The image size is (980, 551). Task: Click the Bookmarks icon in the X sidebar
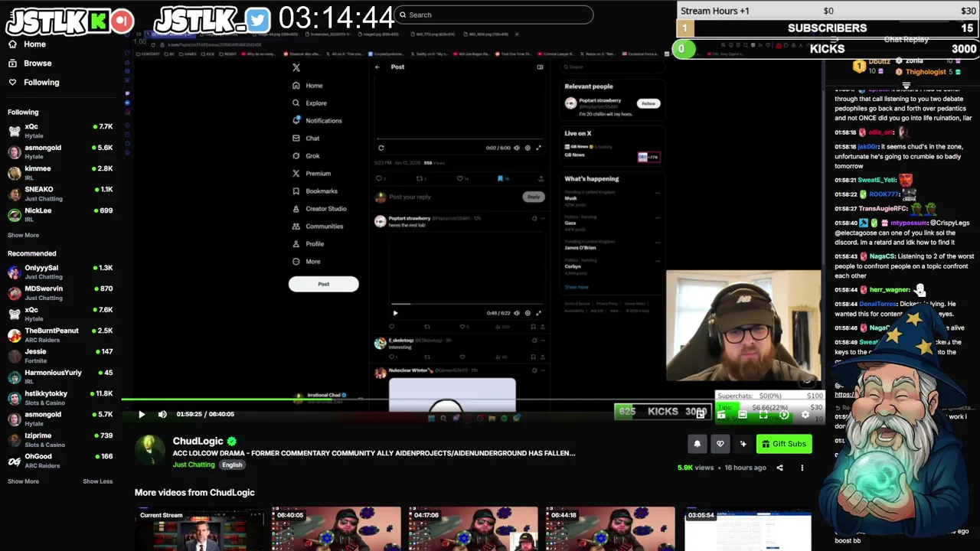[296, 191]
